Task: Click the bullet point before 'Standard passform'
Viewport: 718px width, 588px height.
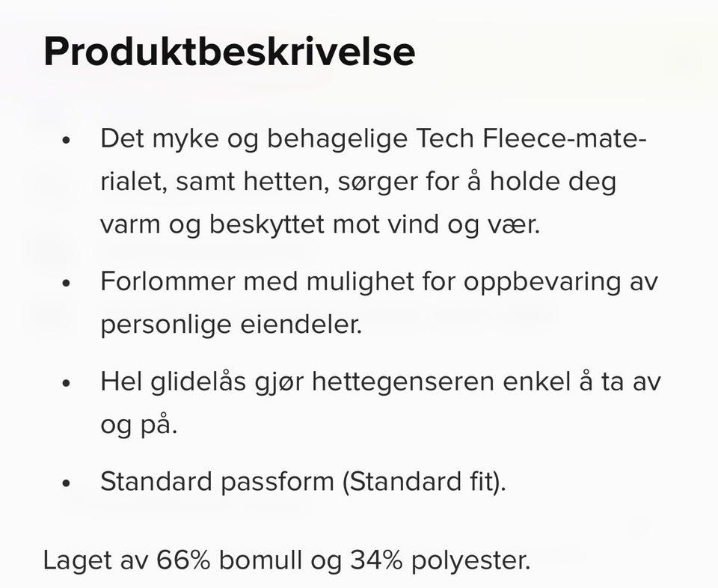Action: tap(67, 483)
